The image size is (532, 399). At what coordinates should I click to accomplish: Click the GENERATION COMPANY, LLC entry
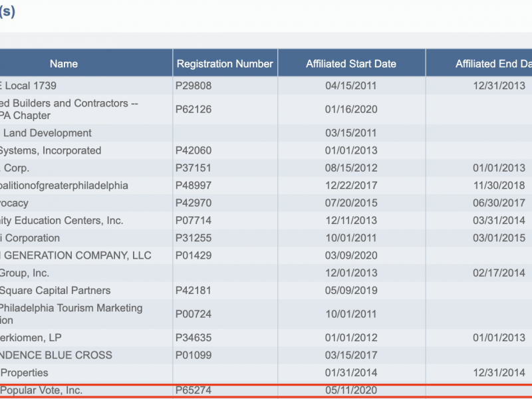[76, 255]
